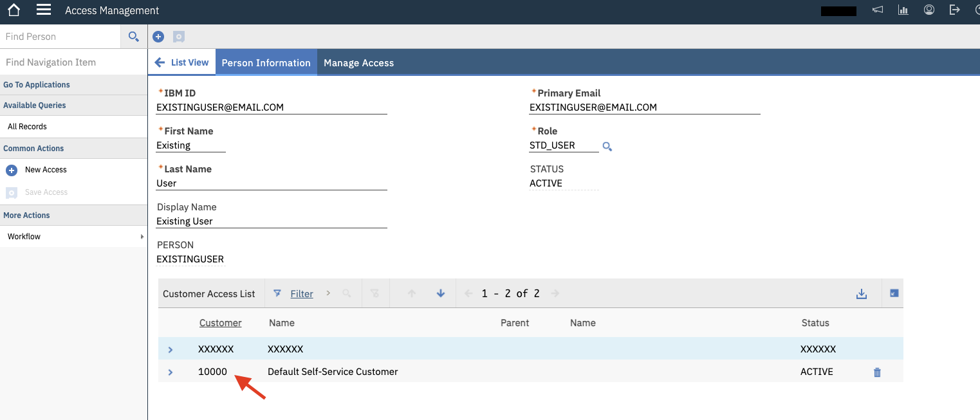Image resolution: width=980 pixels, height=420 pixels.
Task: Click the New Access action
Action: coord(46,169)
